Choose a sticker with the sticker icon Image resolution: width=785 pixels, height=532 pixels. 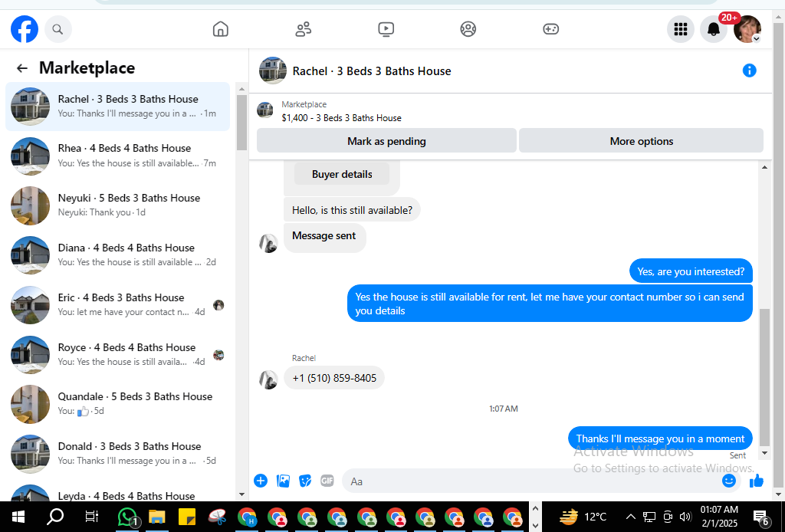[305, 481]
